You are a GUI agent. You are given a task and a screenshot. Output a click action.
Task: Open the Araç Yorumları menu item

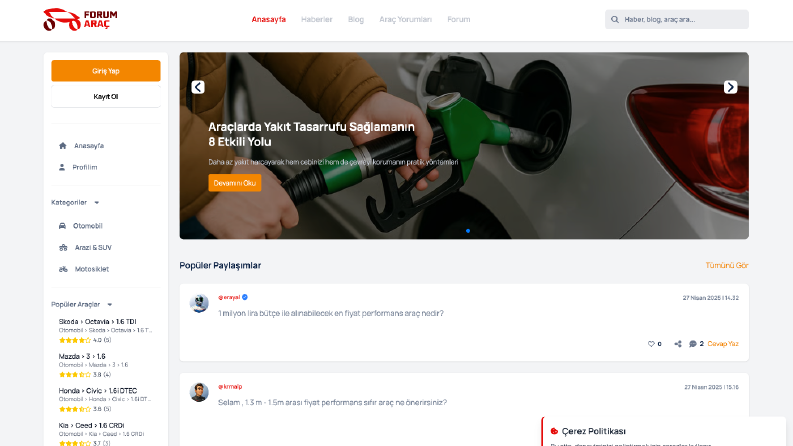(x=406, y=19)
